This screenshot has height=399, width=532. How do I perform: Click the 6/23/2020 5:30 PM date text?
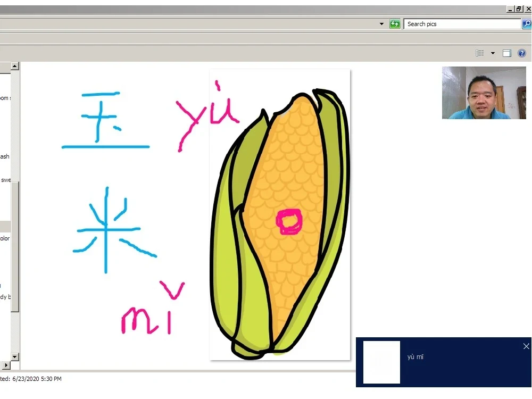pos(37,379)
